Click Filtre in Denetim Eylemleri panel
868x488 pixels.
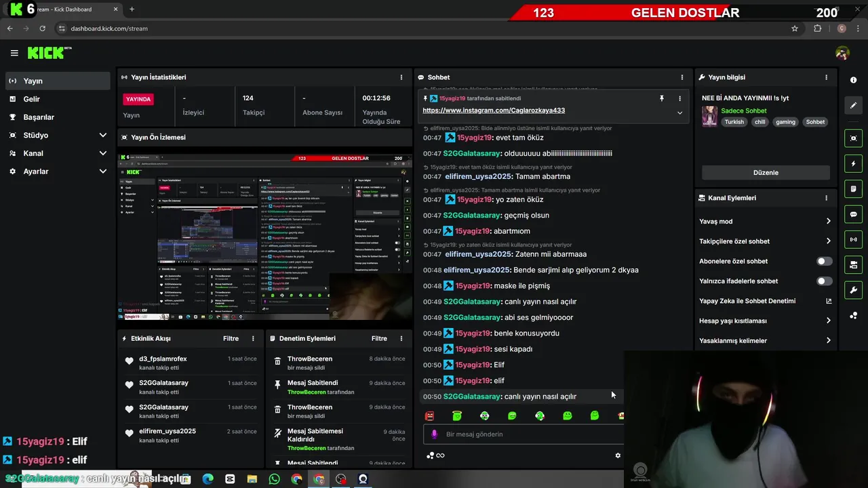(x=379, y=338)
